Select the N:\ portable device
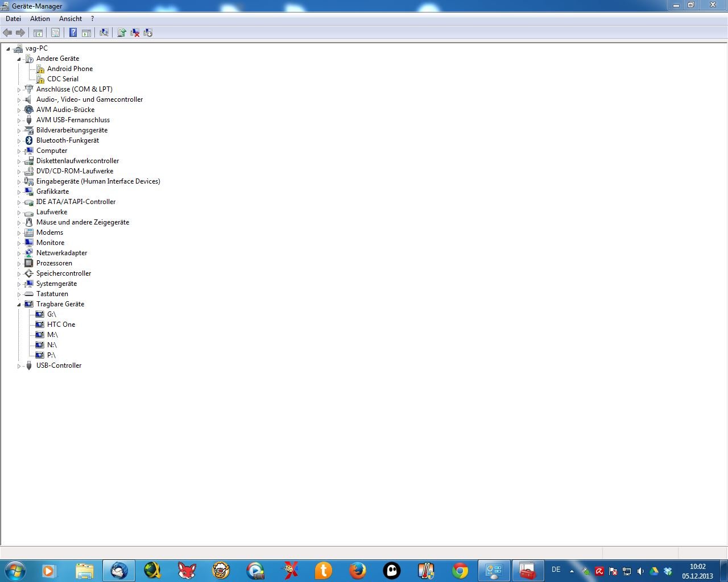728x582 pixels. pyautogui.click(x=52, y=345)
